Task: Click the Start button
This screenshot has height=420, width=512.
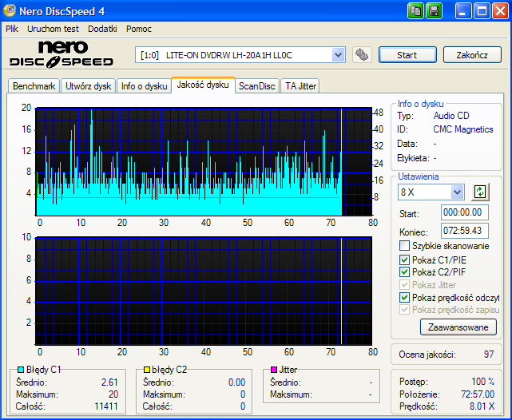Action: [407, 55]
